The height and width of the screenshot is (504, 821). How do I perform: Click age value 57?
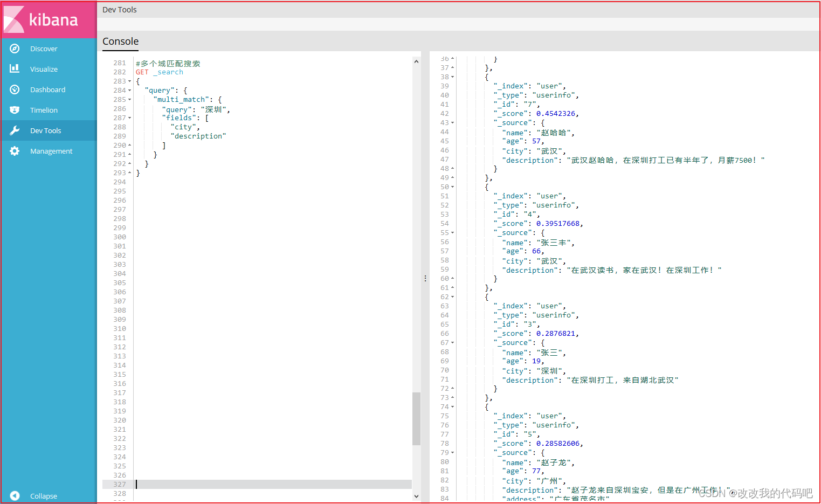[536, 141]
